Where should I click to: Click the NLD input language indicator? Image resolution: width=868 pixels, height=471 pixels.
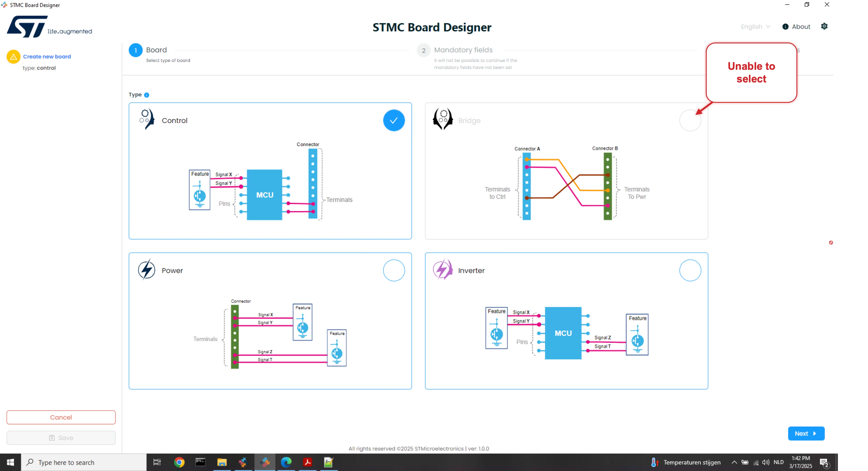(778, 462)
